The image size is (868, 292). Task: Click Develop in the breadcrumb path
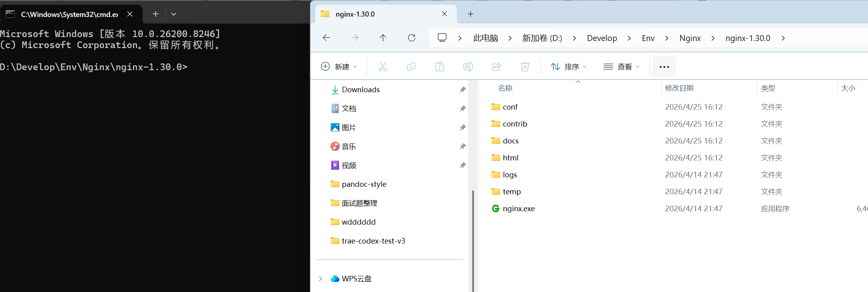(x=602, y=38)
